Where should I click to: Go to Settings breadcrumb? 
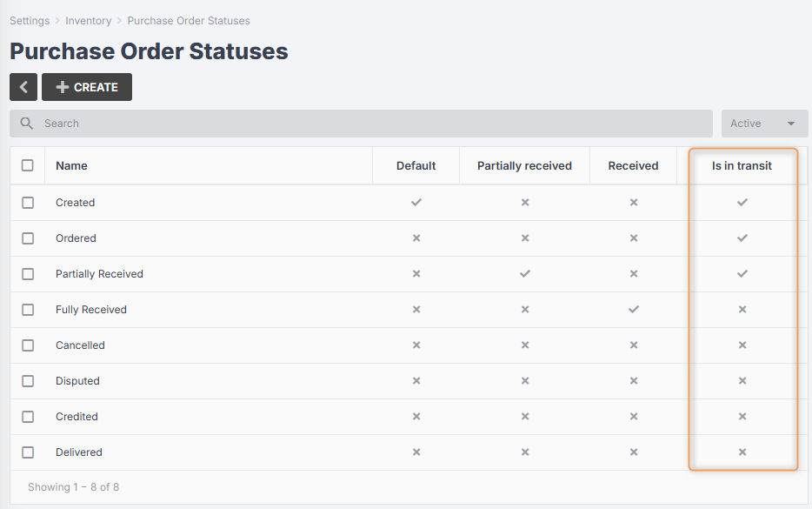click(x=30, y=21)
